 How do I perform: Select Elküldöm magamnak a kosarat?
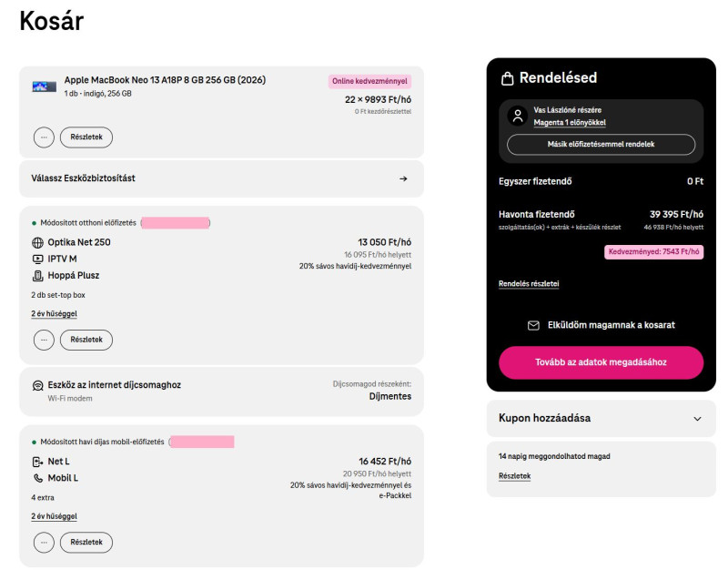[601, 325]
